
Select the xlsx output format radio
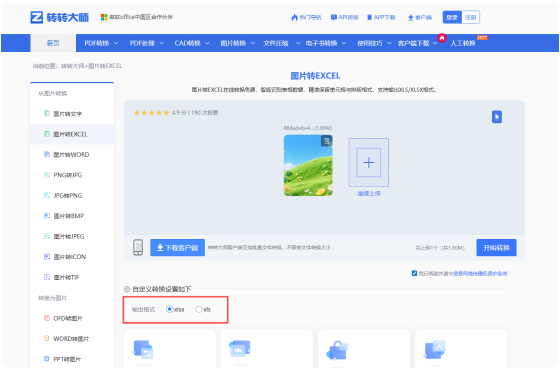click(x=170, y=309)
